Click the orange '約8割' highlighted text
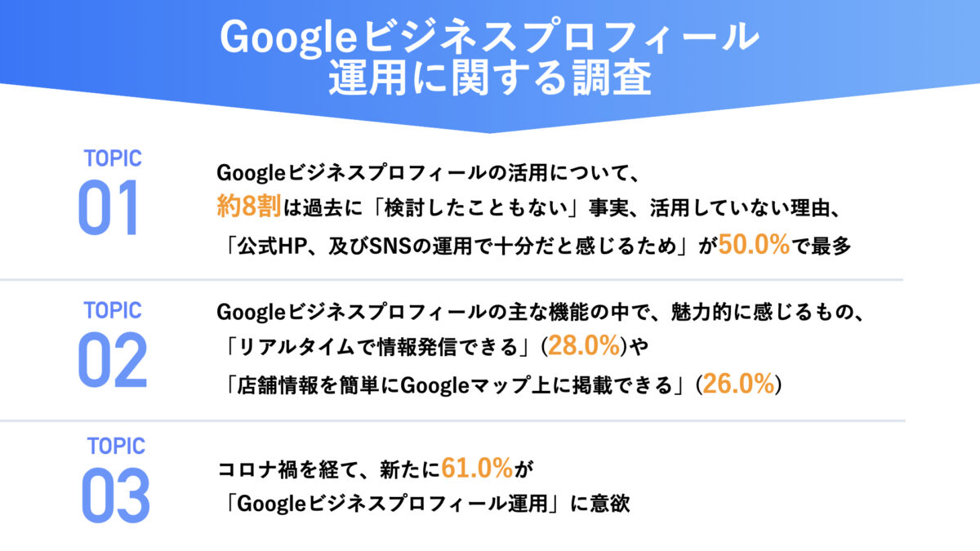 click(249, 208)
